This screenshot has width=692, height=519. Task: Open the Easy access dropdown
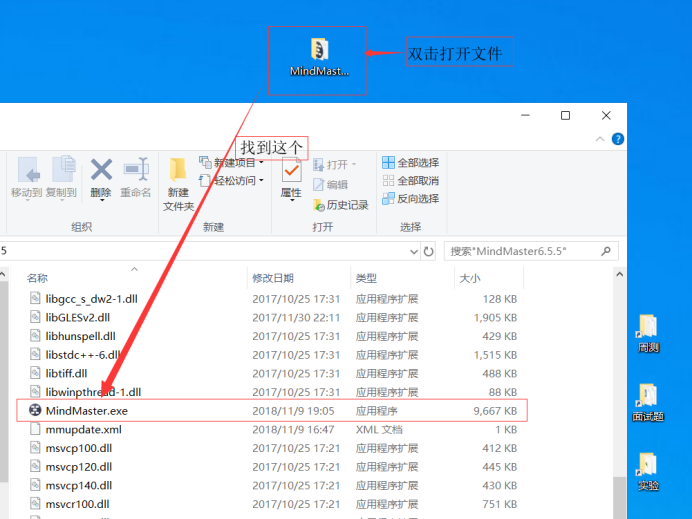point(232,181)
